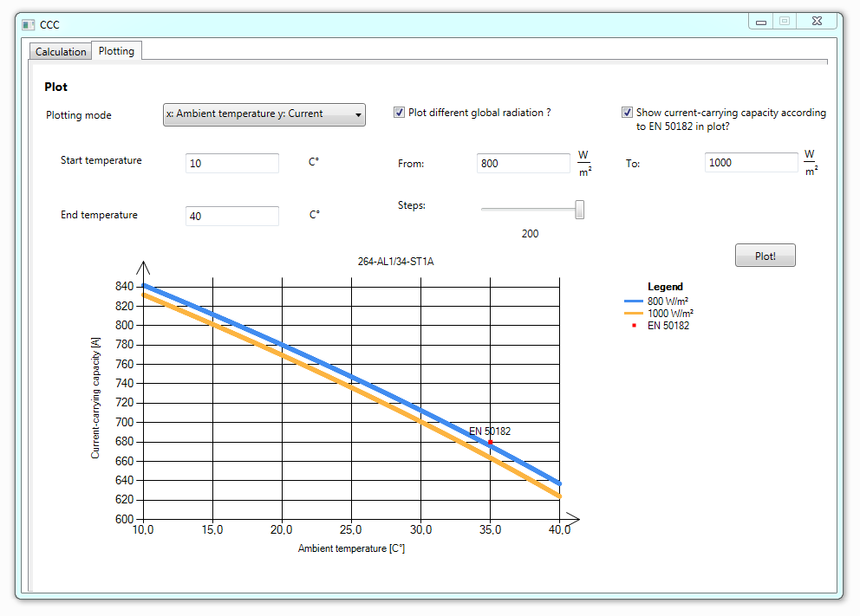Click the red EN 50182 legend marker

coord(635,326)
